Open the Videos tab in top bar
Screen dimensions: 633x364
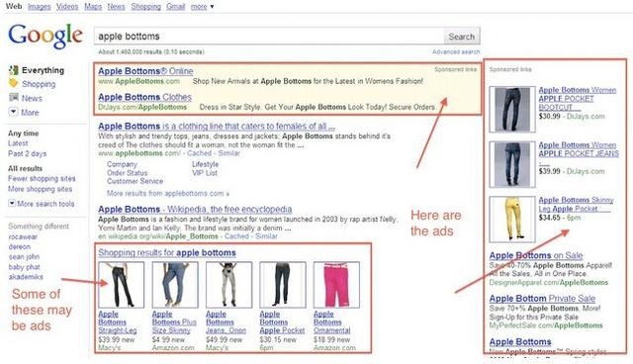coord(67,7)
